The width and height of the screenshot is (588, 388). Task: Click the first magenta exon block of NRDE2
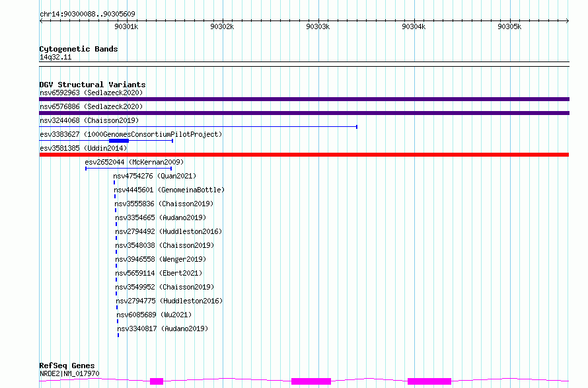click(x=157, y=381)
